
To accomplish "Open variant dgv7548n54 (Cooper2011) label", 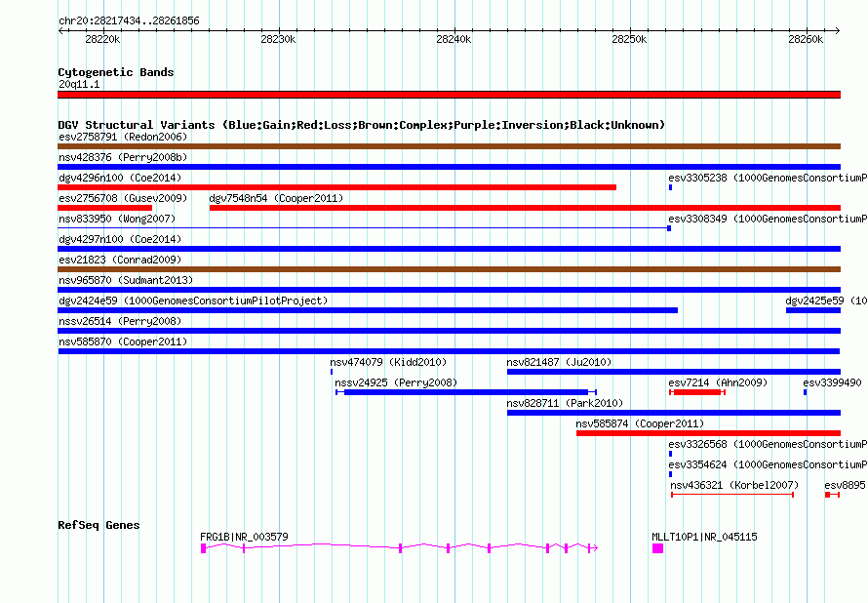I will click(276, 198).
